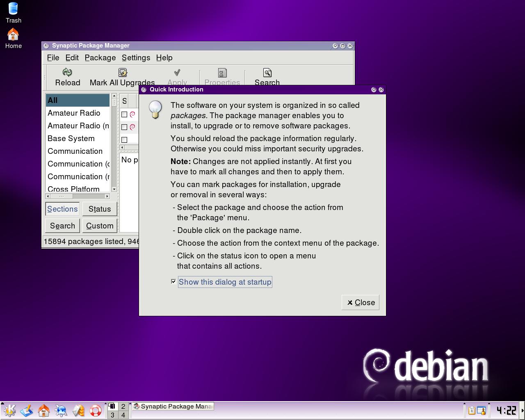Image resolution: width=525 pixels, height=420 pixels.
Task: Click the second package row's status checkbox
Action: click(124, 127)
